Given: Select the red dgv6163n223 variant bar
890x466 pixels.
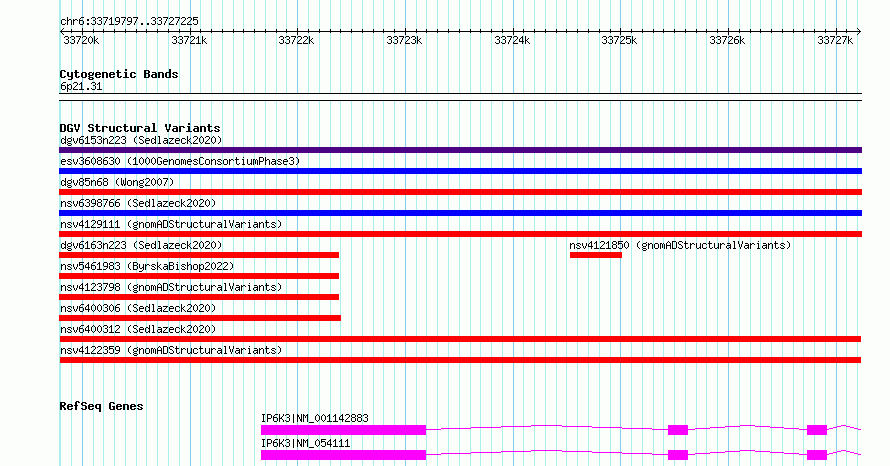Looking at the screenshot, I should [199, 255].
